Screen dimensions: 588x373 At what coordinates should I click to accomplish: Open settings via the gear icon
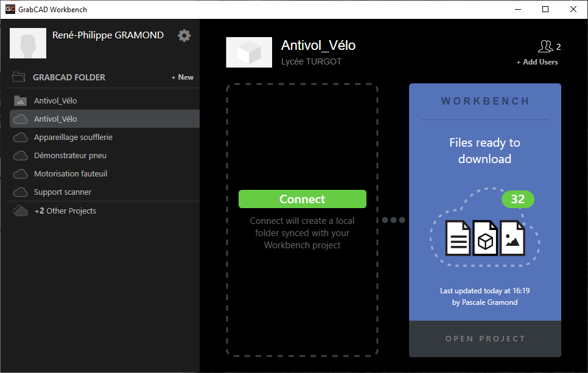pyautogui.click(x=184, y=36)
